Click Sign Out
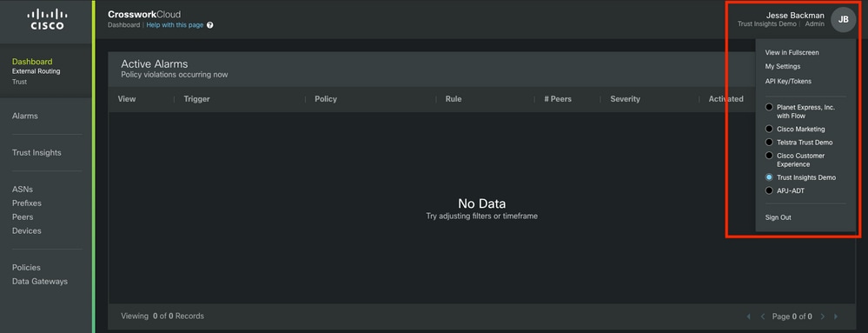The image size is (868, 333). click(779, 217)
